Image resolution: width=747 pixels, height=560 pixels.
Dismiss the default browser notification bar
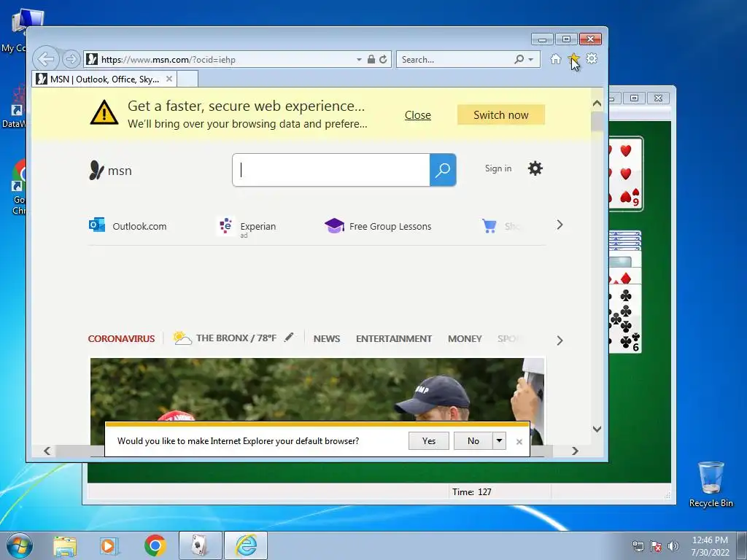click(519, 442)
